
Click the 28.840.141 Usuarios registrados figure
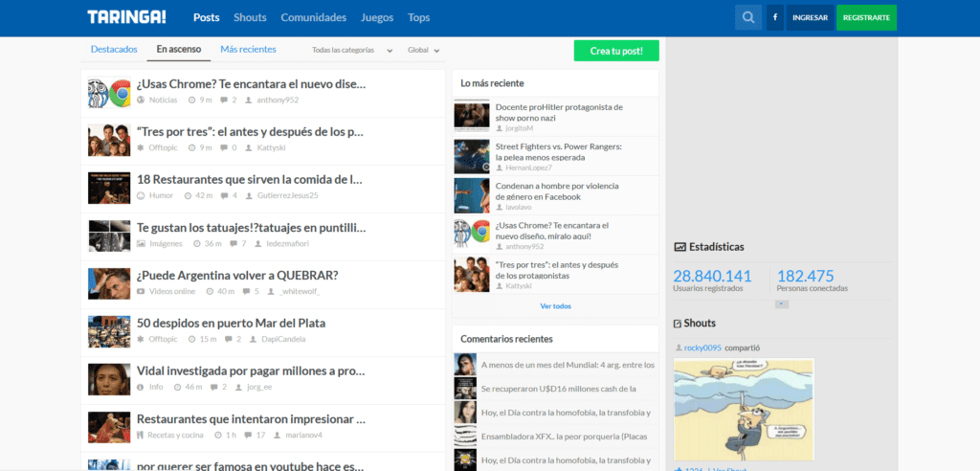[712, 277]
